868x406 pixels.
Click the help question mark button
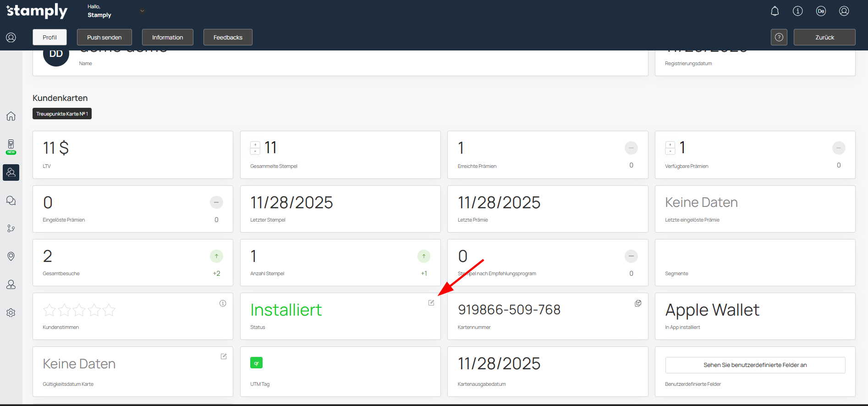pyautogui.click(x=779, y=37)
